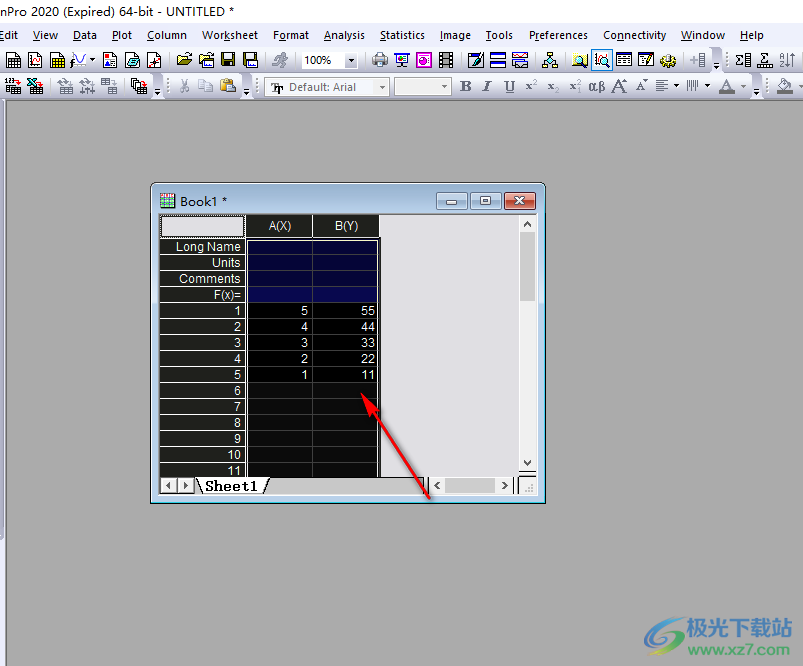Click the yellow gear settings icon
Image resolution: width=803 pixels, height=666 pixels.
click(x=668, y=60)
